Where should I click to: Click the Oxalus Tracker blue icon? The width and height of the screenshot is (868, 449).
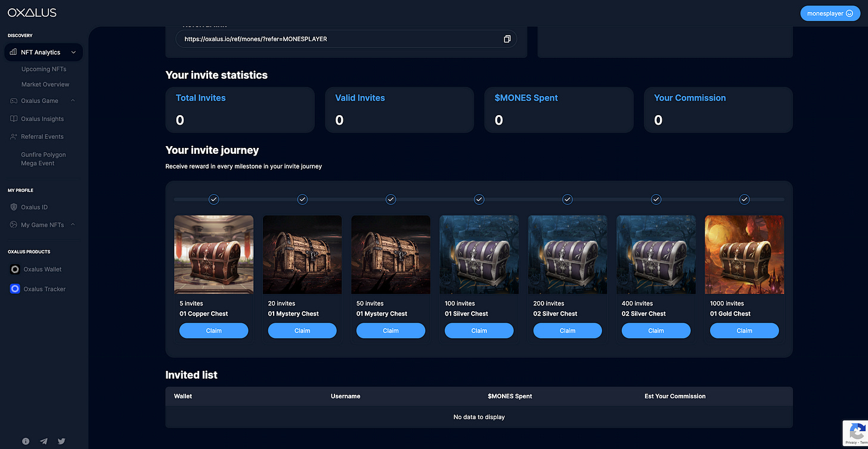coord(15,289)
